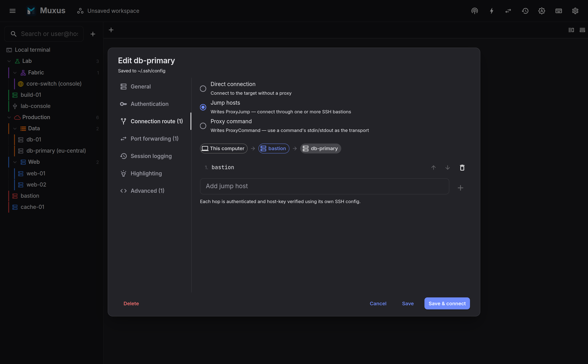Open the settings gear icon
The width and height of the screenshot is (588, 364).
pyautogui.click(x=575, y=11)
